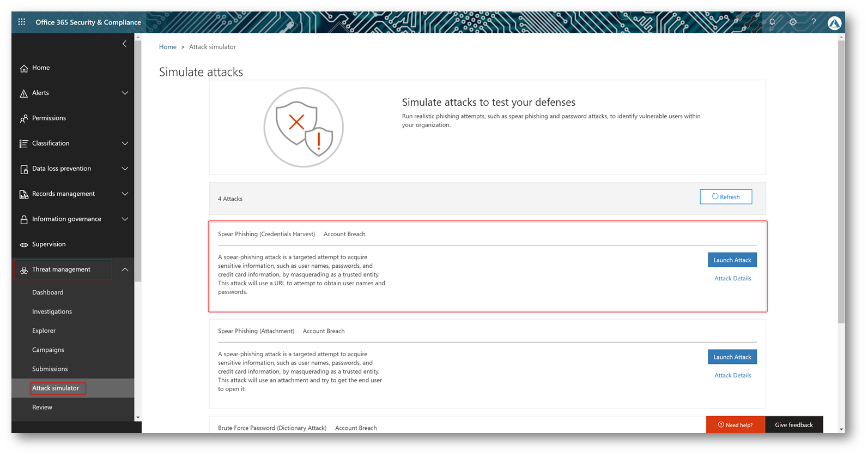Click the page scrollbar down arrow
Screen dimensions: 868x456
(x=841, y=429)
